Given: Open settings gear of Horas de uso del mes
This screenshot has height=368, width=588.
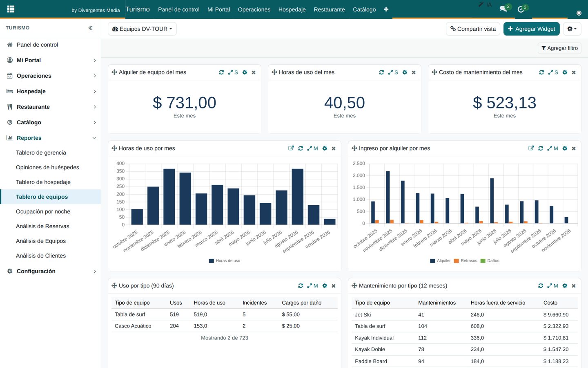Looking at the screenshot, I should coord(405,72).
